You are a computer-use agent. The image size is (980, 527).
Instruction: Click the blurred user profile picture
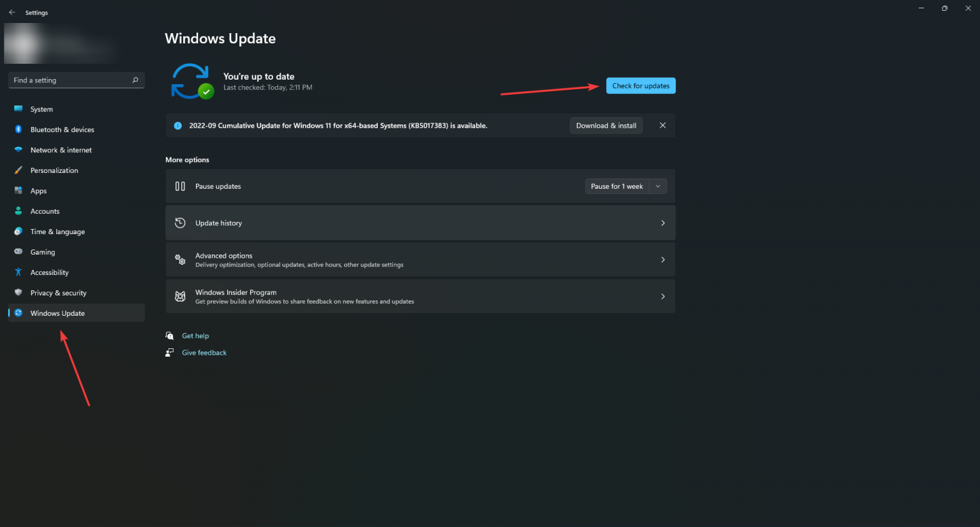(x=24, y=43)
